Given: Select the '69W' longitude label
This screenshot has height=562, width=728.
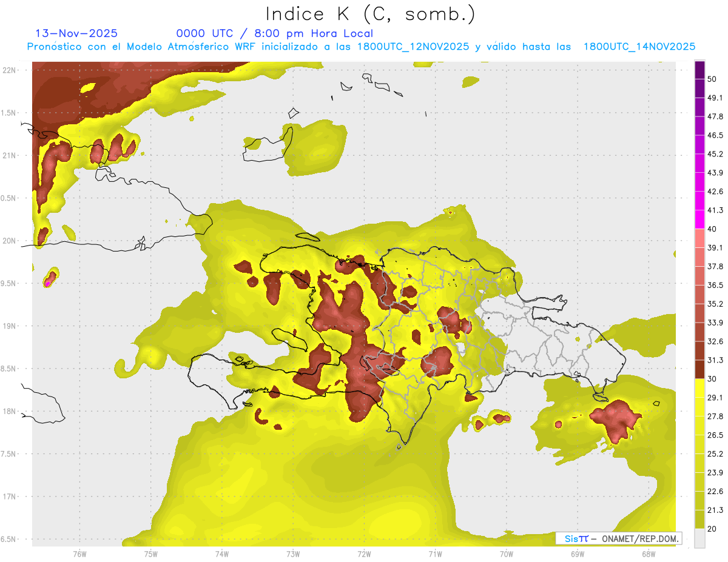Looking at the screenshot, I should 577,554.
